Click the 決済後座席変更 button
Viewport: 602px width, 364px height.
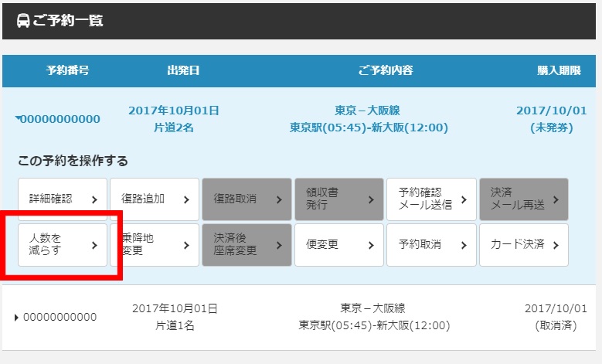tap(247, 245)
